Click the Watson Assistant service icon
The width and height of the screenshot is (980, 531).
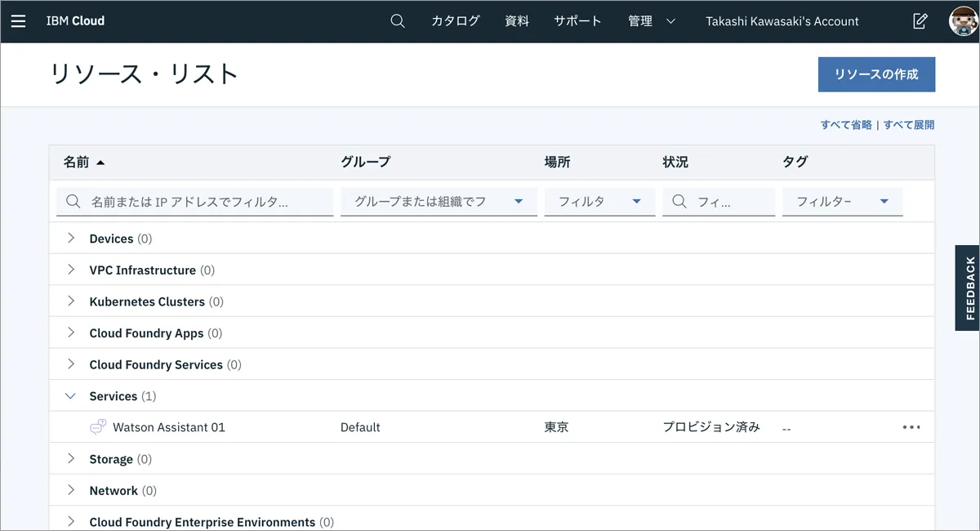coord(98,427)
